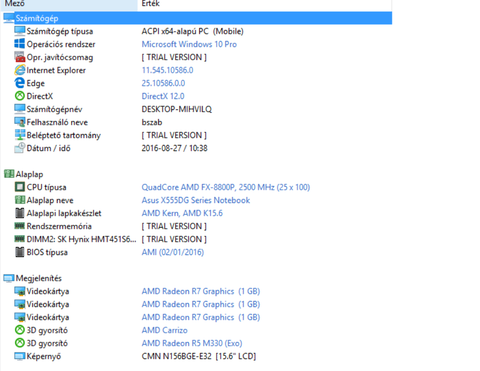Select the highlighted Számítógép header row text

[37, 18]
